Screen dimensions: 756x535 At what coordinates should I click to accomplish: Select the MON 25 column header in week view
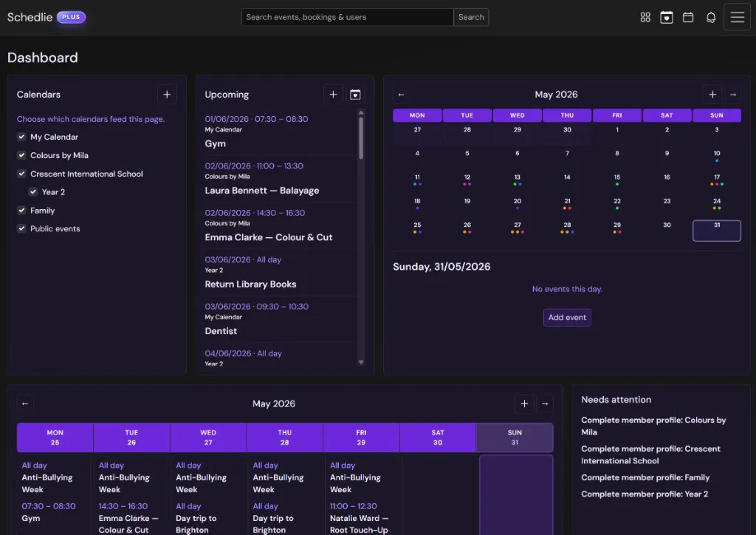55,437
